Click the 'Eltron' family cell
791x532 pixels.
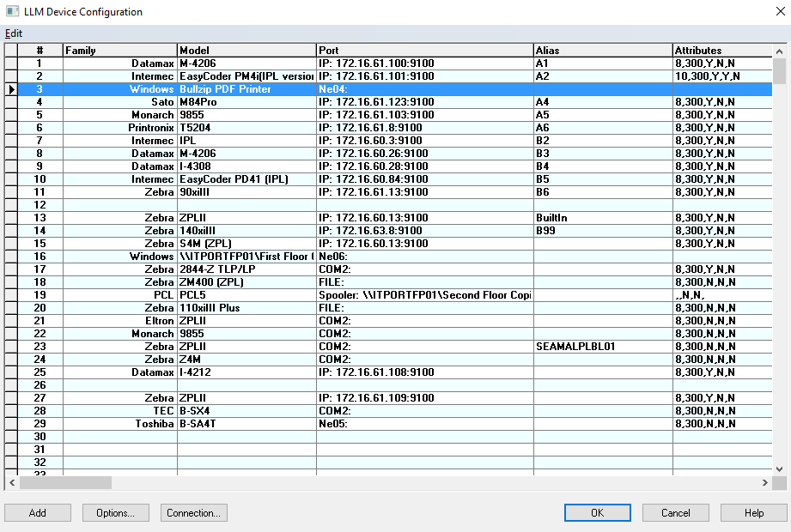click(x=120, y=321)
